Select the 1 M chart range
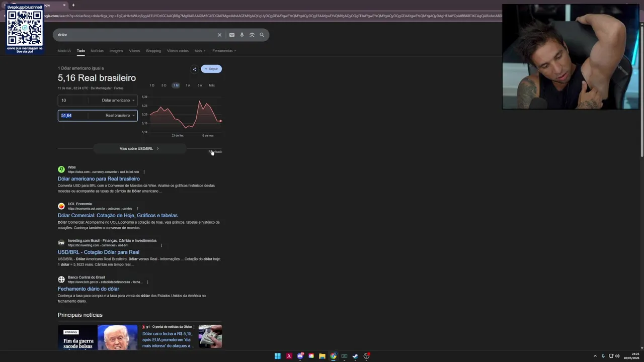The width and height of the screenshot is (644, 362). 176,85
